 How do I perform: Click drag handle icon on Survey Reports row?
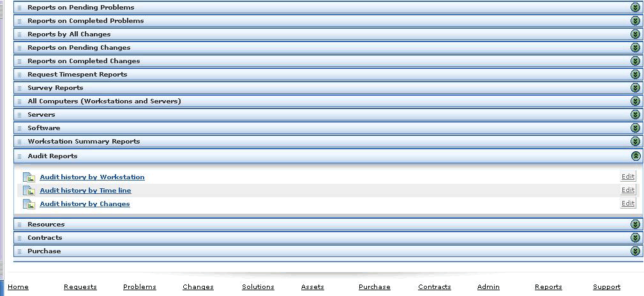[19, 88]
